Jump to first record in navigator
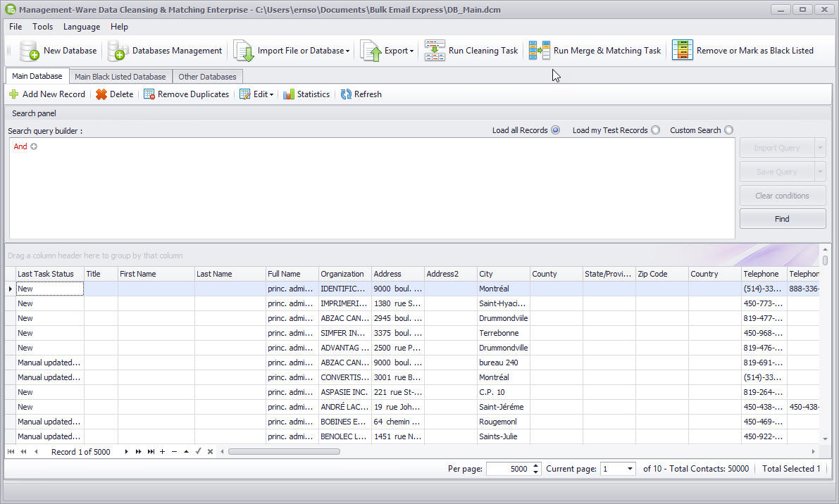This screenshot has height=504, width=839. 11,452
